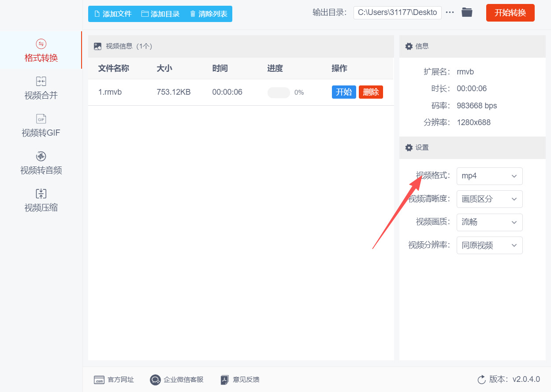Screen dimensions: 551x392
Task: Click the three-dots browse output path button
Action: [x=450, y=13]
